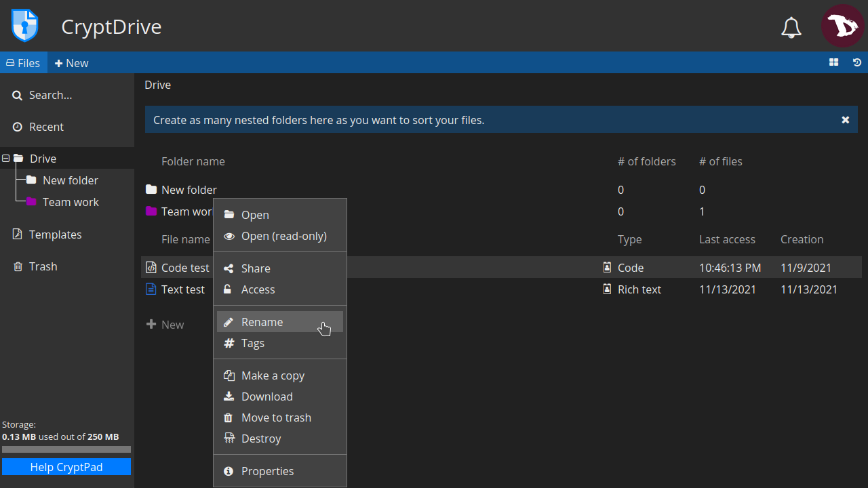The image size is (868, 488).
Task: Switch to grid view icon
Action: pyautogui.click(x=834, y=62)
